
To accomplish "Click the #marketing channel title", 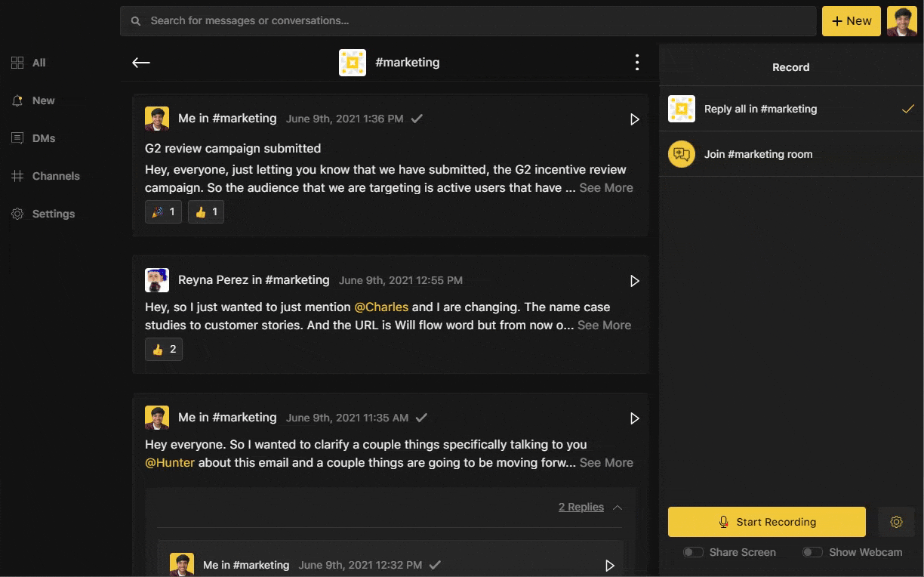I will (x=408, y=63).
